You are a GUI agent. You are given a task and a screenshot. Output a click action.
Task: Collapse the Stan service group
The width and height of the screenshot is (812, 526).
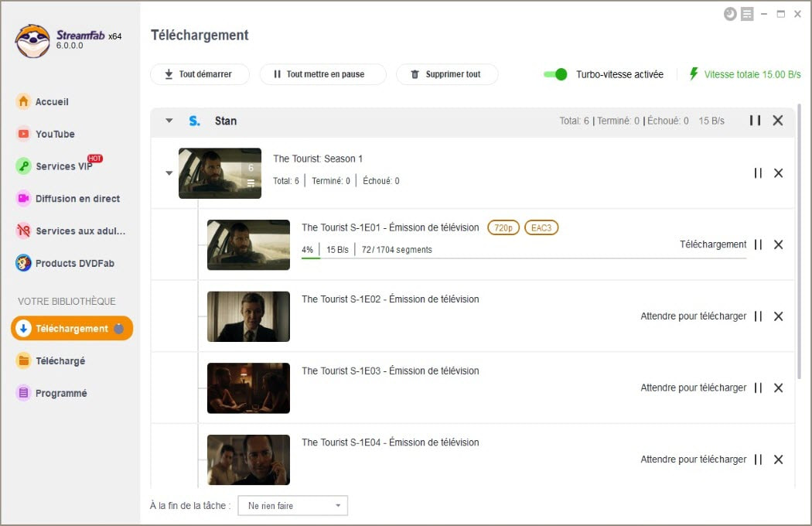pyautogui.click(x=169, y=121)
